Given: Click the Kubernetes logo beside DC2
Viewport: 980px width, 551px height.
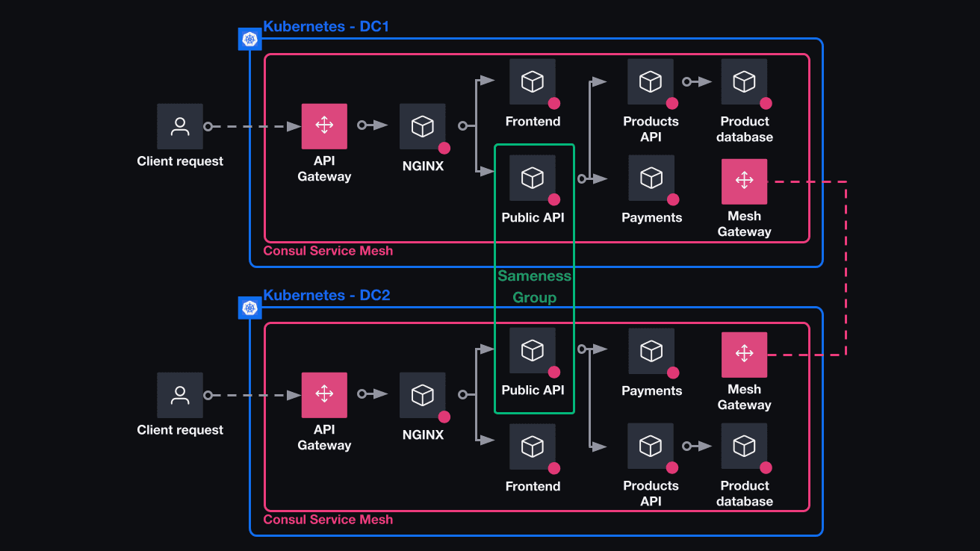Looking at the screenshot, I should click(249, 308).
